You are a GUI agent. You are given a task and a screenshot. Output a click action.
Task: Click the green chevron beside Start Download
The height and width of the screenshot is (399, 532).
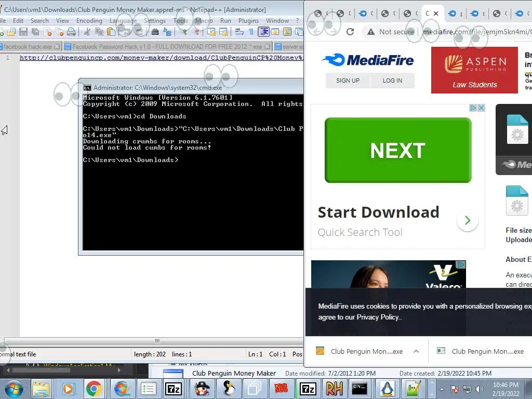(468, 220)
